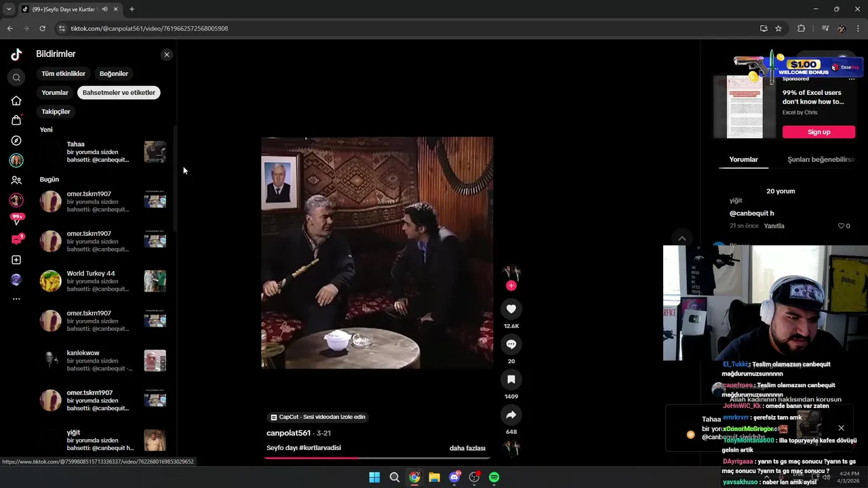
Task: Select the Yorumlar filter chip
Action: (x=55, y=92)
